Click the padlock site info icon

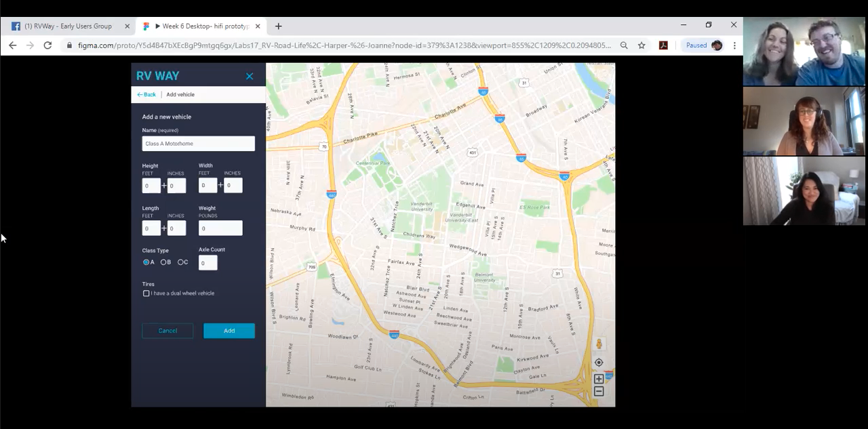(69, 45)
